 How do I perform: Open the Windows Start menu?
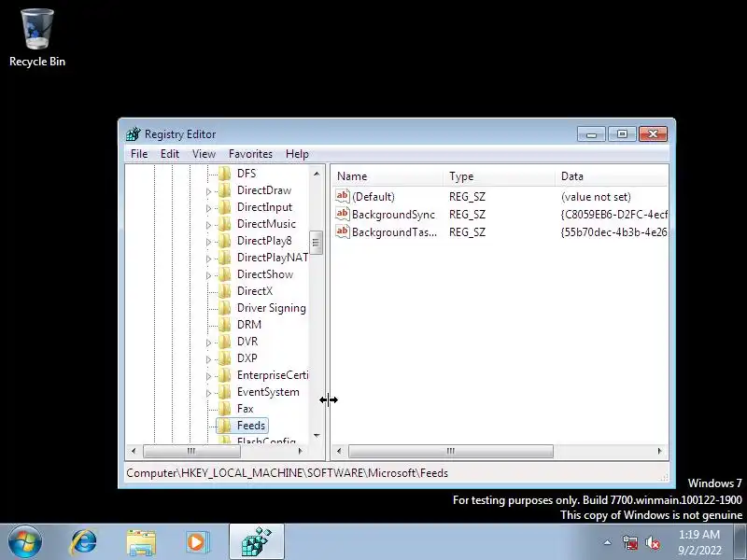point(25,542)
